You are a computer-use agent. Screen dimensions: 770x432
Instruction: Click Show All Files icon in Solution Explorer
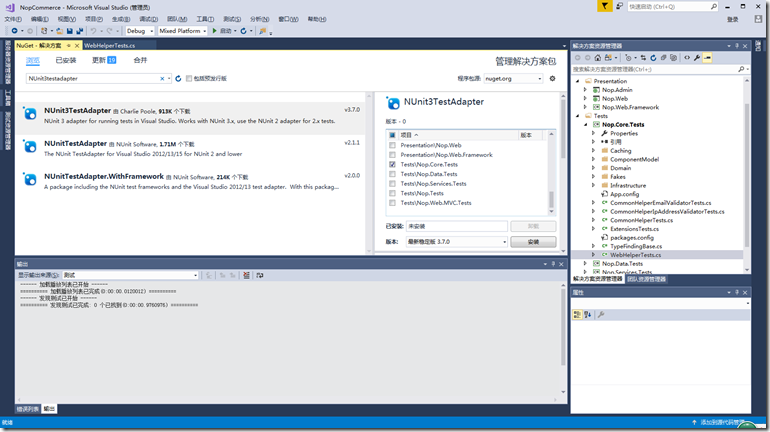pos(673,58)
